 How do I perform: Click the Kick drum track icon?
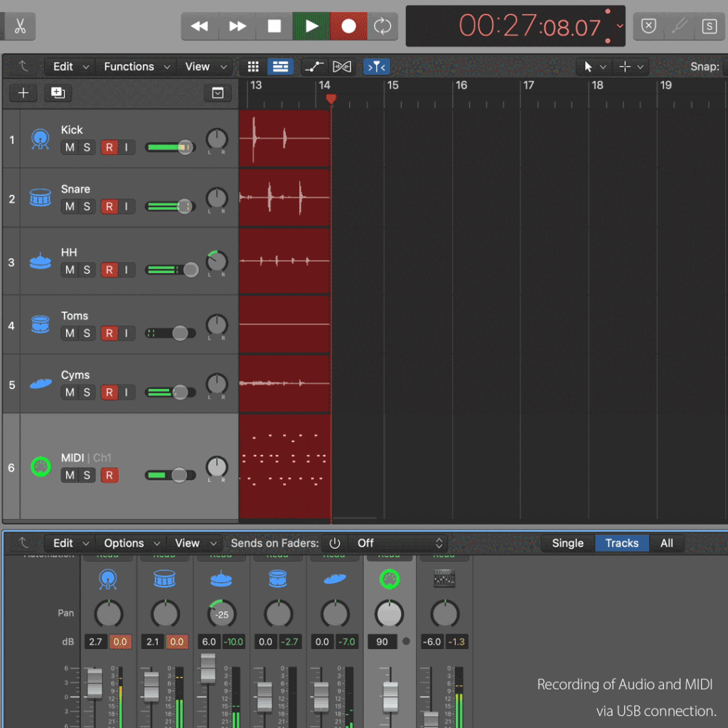(41, 139)
